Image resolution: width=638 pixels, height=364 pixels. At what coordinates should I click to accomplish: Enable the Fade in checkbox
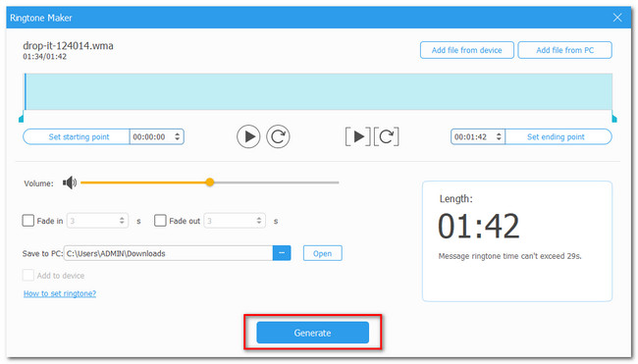[x=28, y=221]
